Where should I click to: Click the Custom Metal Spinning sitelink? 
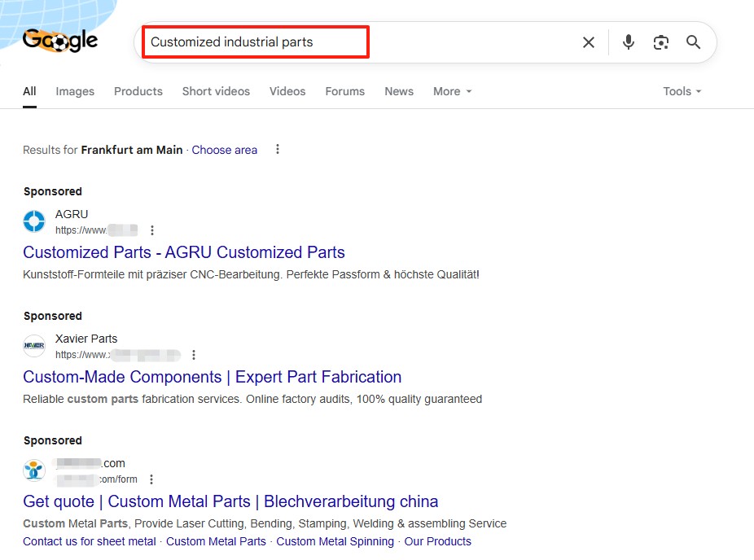[x=335, y=541]
